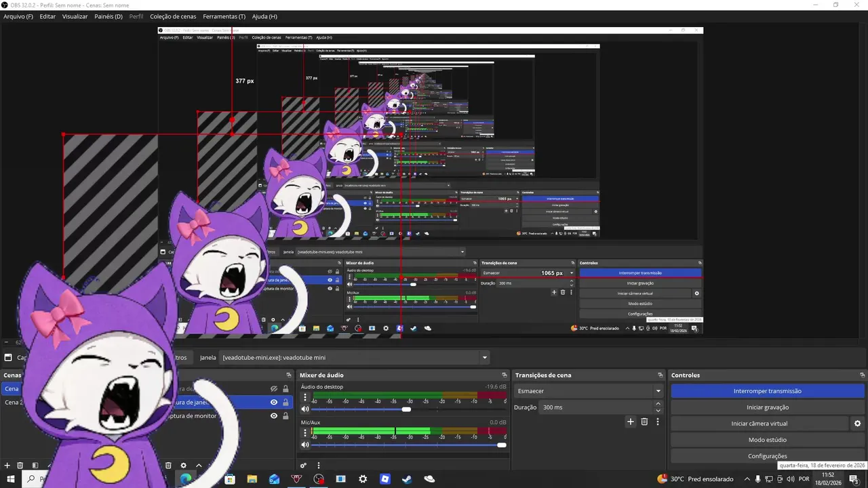
Task: Add a new scene transition
Action: 631,422
